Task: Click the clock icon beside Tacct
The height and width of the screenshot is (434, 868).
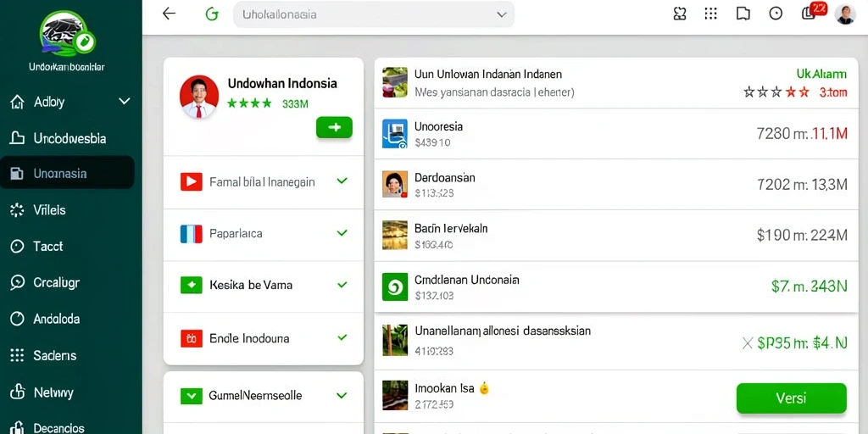Action: [17, 247]
